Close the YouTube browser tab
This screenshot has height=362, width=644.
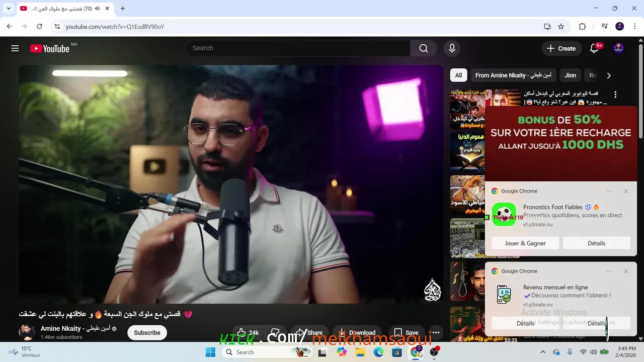pyautogui.click(x=108, y=9)
